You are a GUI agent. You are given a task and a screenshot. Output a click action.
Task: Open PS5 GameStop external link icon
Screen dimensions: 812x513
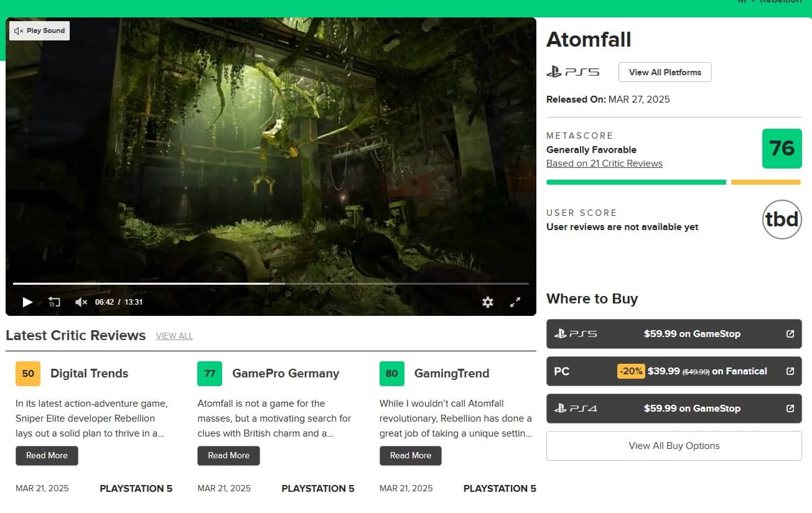click(x=790, y=334)
